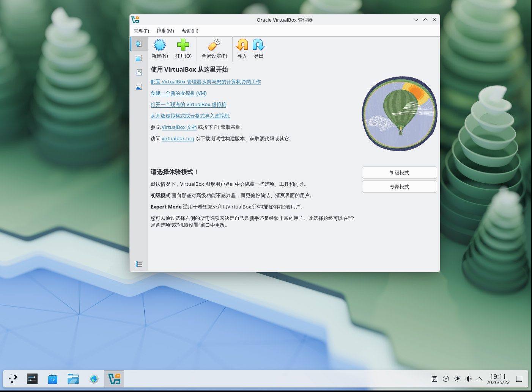Open the KDE application launcher in taskbar
The width and height of the screenshot is (532, 392).
pos(13,378)
